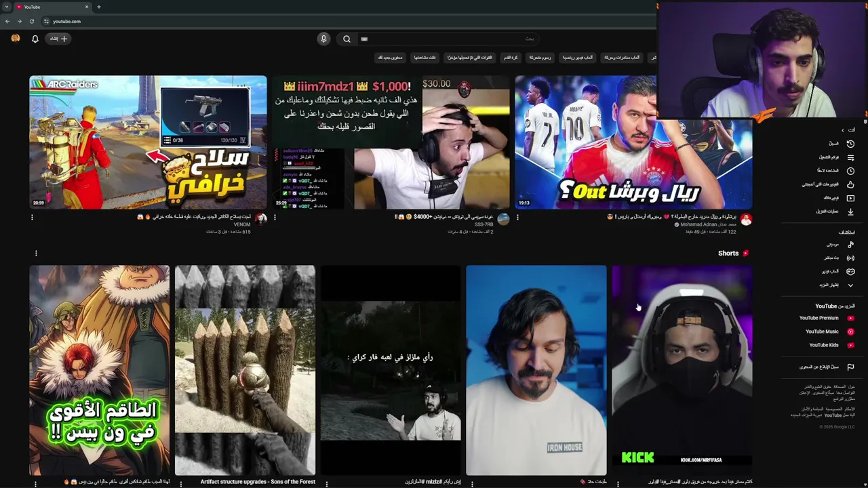The height and width of the screenshot is (488, 868).
Task: Open options menu for the $1,000 stream video
Action: 275,218
